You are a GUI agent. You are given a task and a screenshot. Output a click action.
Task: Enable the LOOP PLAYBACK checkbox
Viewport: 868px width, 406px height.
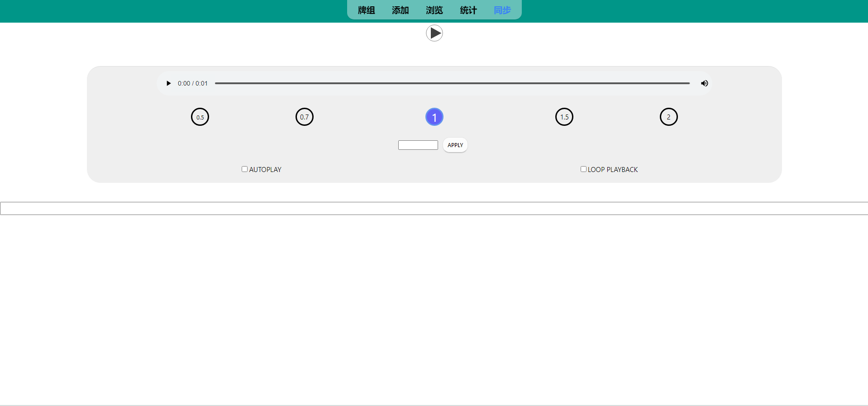pyautogui.click(x=583, y=169)
